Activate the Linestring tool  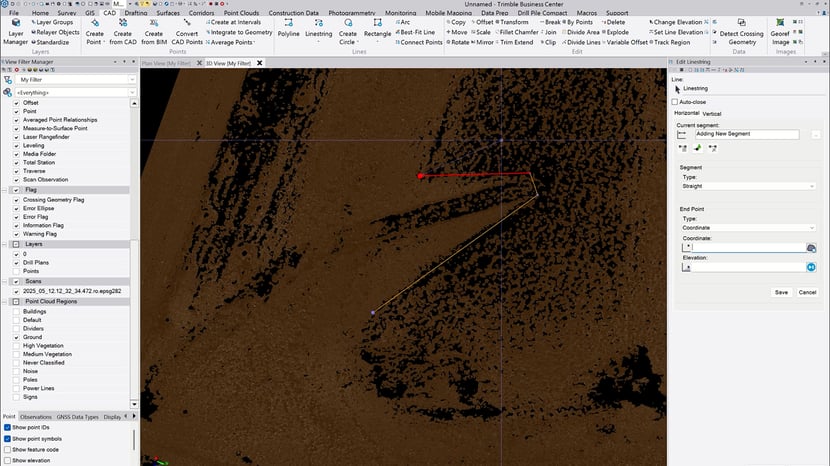319,29
